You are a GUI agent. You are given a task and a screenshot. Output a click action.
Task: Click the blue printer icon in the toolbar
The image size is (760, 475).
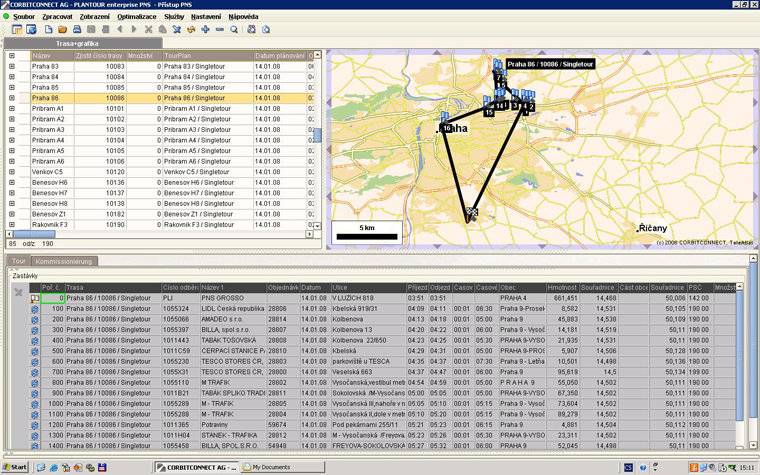(x=77, y=30)
